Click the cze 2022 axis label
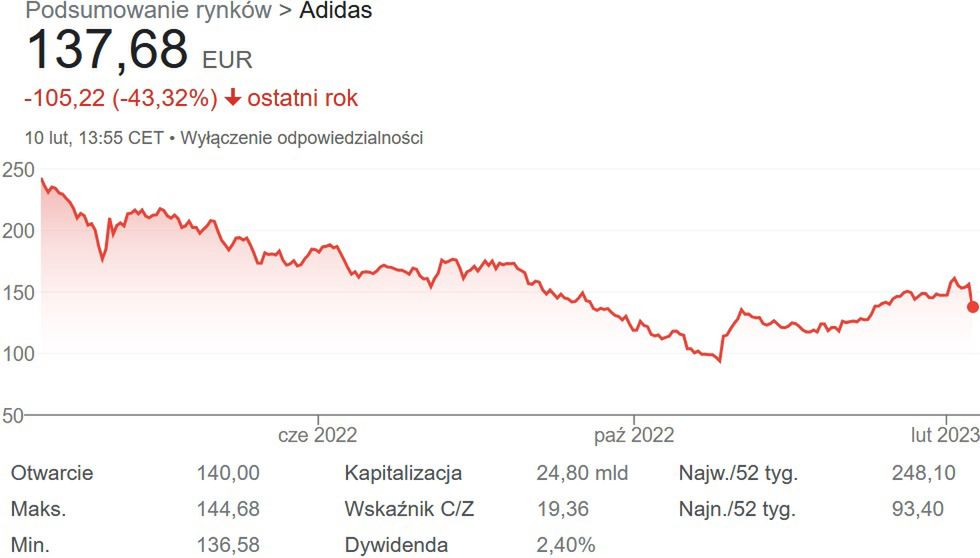The height and width of the screenshot is (558, 980). 317,435
